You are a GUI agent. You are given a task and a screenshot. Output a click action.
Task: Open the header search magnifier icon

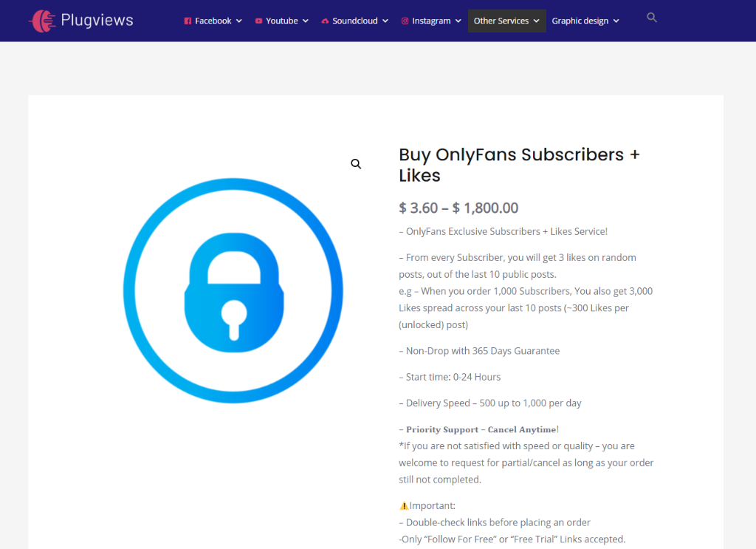point(652,18)
